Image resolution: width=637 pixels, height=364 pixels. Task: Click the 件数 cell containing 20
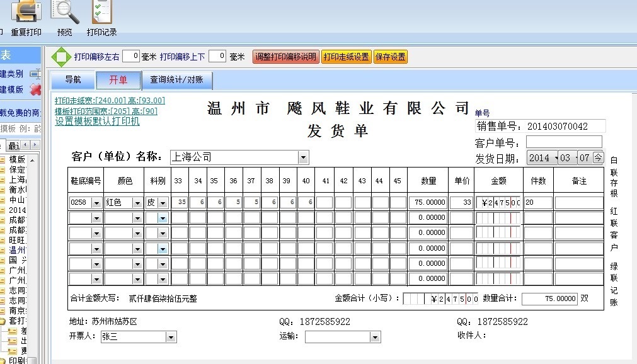[x=538, y=202]
